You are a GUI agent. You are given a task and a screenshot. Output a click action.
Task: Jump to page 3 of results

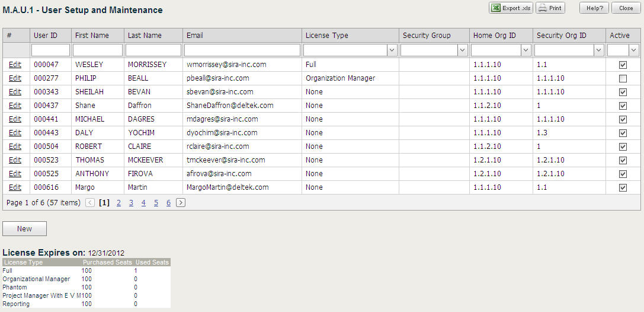(x=131, y=203)
